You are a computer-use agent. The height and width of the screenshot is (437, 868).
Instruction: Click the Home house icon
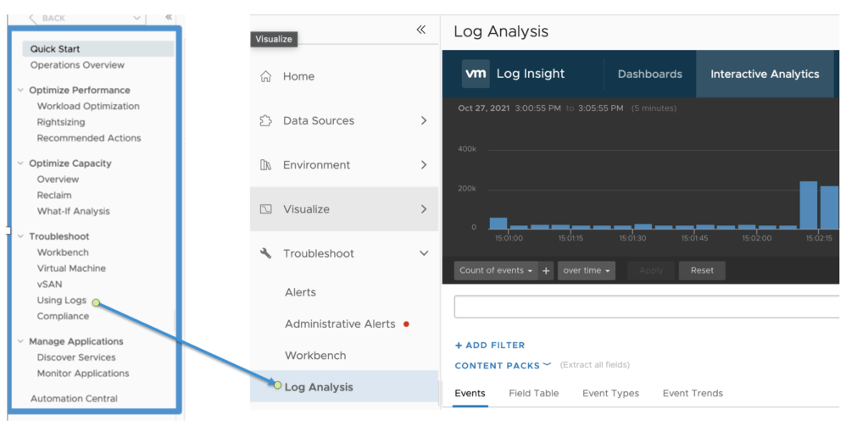pyautogui.click(x=266, y=76)
